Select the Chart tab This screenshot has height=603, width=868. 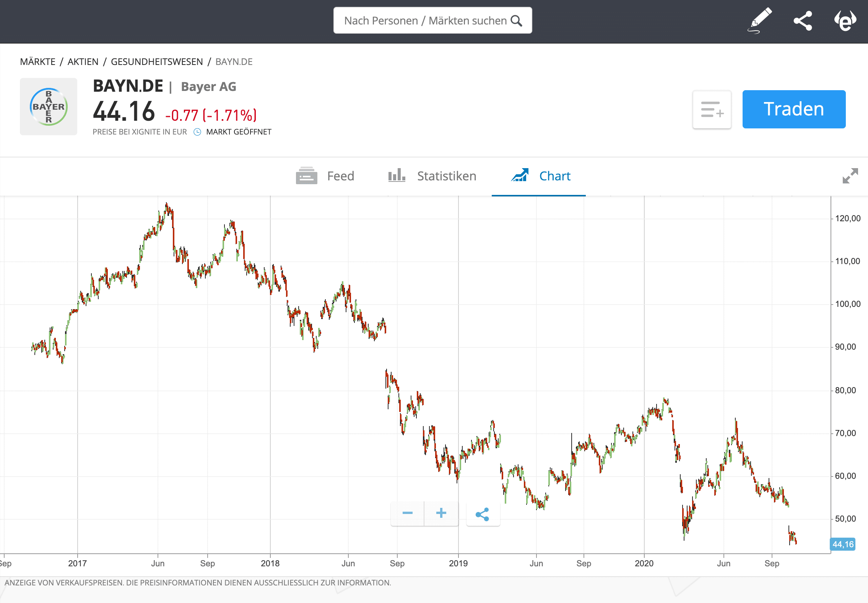click(x=539, y=176)
